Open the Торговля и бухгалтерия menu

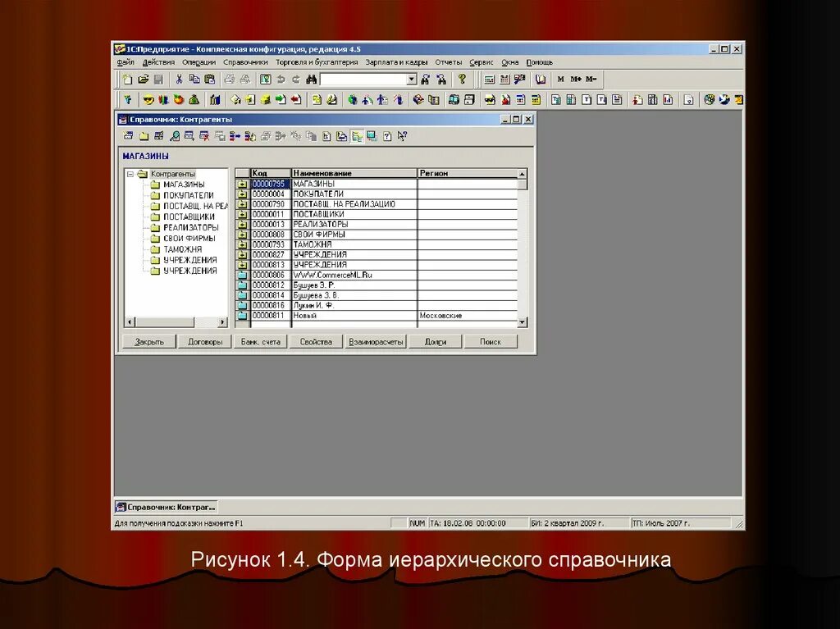click(317, 62)
